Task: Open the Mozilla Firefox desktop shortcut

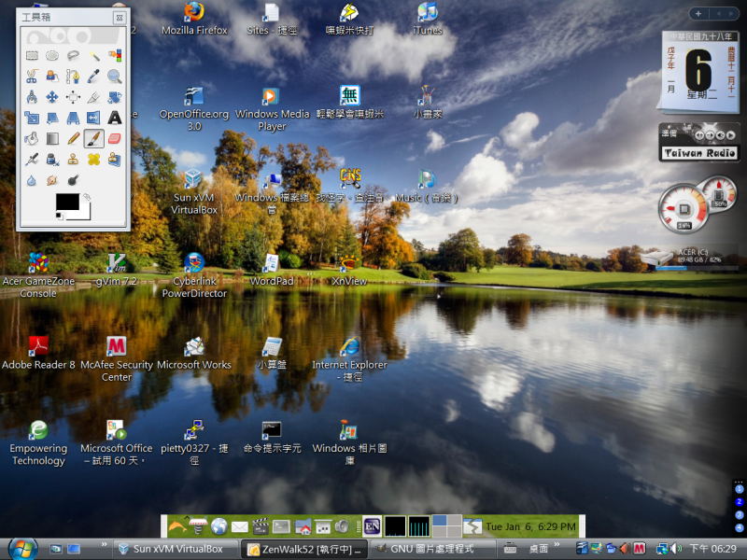Action: click(194, 18)
